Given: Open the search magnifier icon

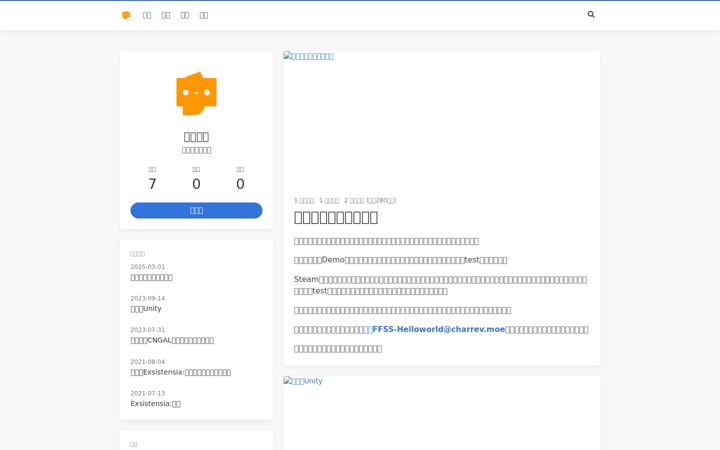Looking at the screenshot, I should 591,15.
